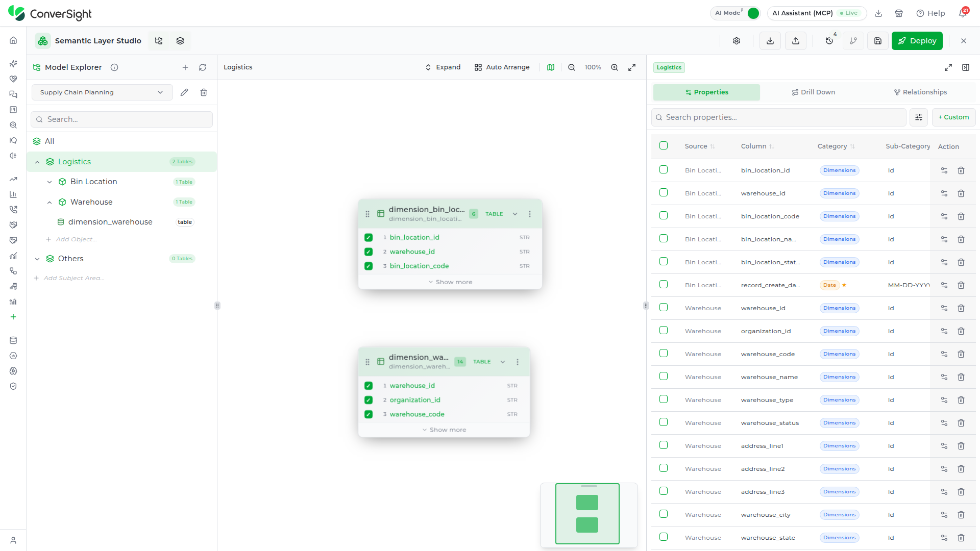
Task: Open the settings gear in studio toolbar
Action: pos(737,41)
